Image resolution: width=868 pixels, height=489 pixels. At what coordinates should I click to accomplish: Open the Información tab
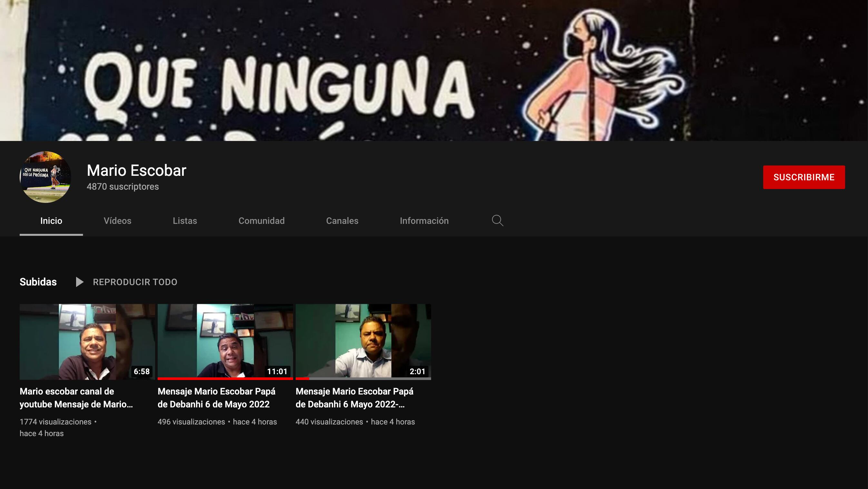[x=424, y=221]
